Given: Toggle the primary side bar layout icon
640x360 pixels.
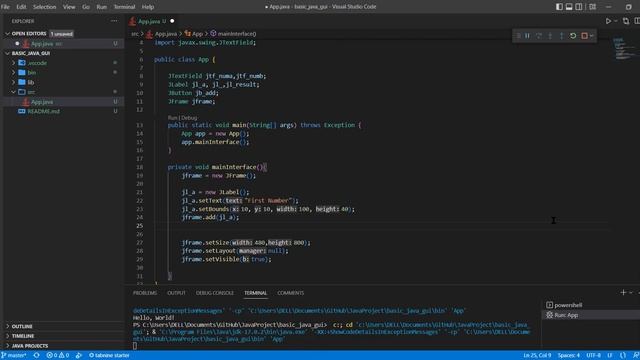Looking at the screenshot, I should click(x=559, y=7).
